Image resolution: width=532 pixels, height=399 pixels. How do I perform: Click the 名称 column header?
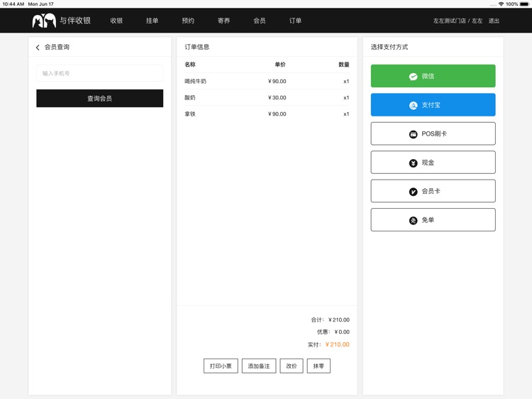click(x=190, y=64)
